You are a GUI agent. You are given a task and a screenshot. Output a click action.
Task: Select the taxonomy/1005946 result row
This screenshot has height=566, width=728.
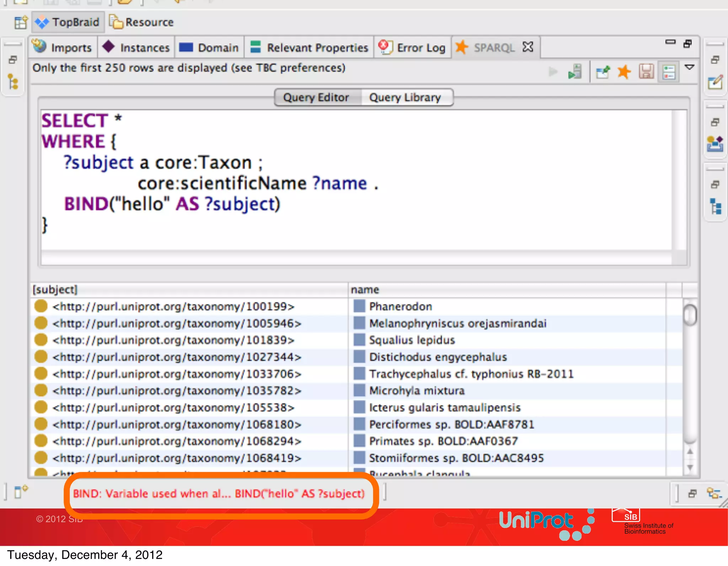click(177, 324)
